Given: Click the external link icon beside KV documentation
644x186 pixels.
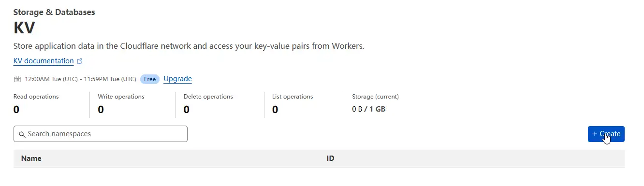Looking at the screenshot, I should click(80, 61).
